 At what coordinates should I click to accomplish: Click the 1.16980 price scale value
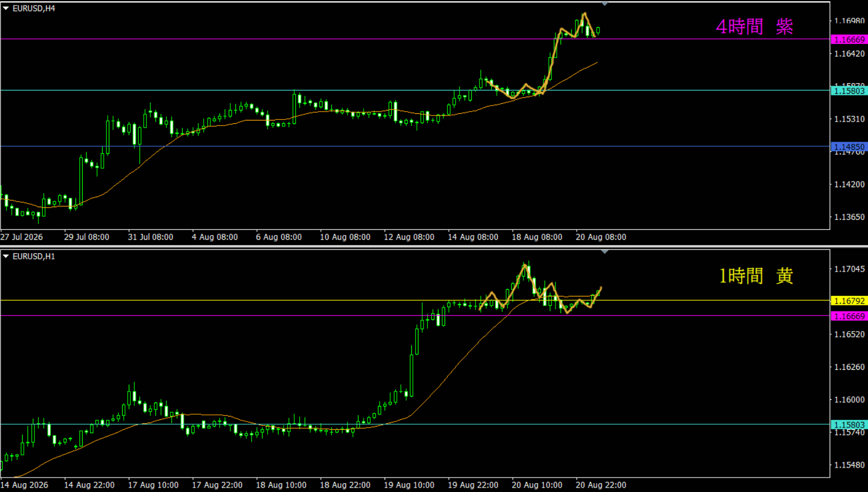tap(850, 21)
